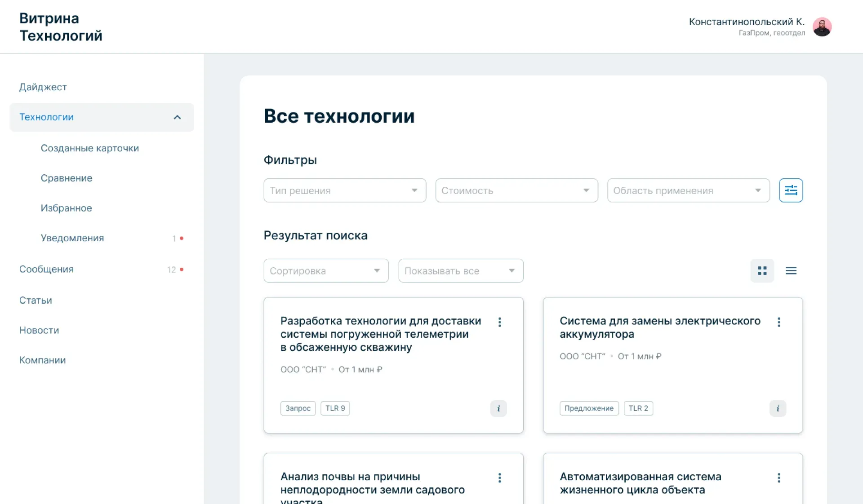Click Константинопольский К. user name

click(x=747, y=22)
